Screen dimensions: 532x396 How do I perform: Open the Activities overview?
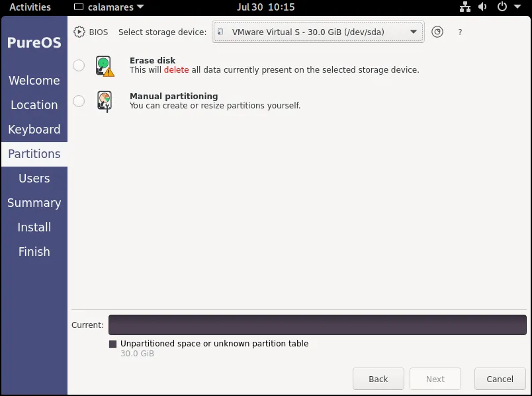(x=30, y=7)
